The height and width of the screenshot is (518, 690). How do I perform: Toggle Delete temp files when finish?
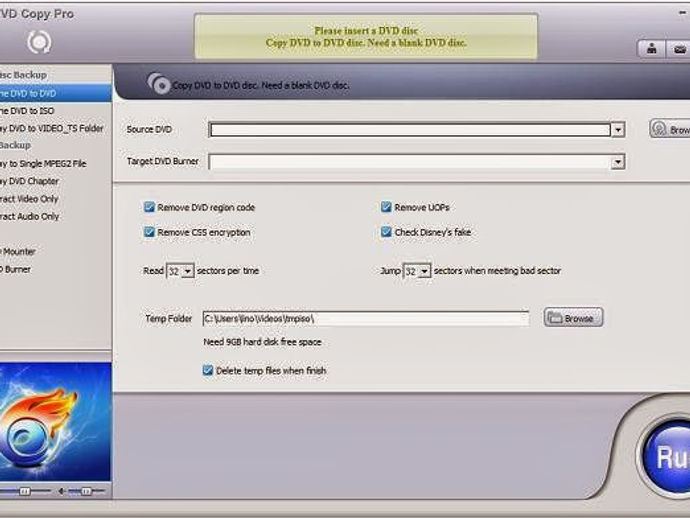point(208,370)
